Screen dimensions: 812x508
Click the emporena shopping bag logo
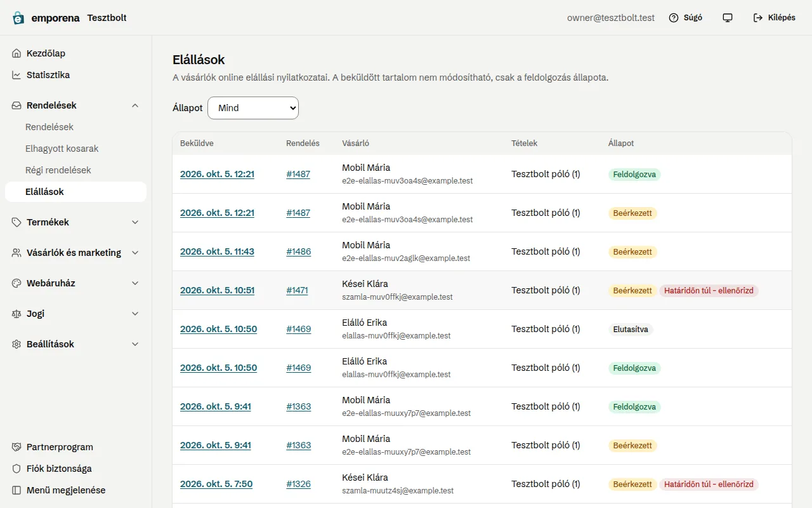[18, 18]
